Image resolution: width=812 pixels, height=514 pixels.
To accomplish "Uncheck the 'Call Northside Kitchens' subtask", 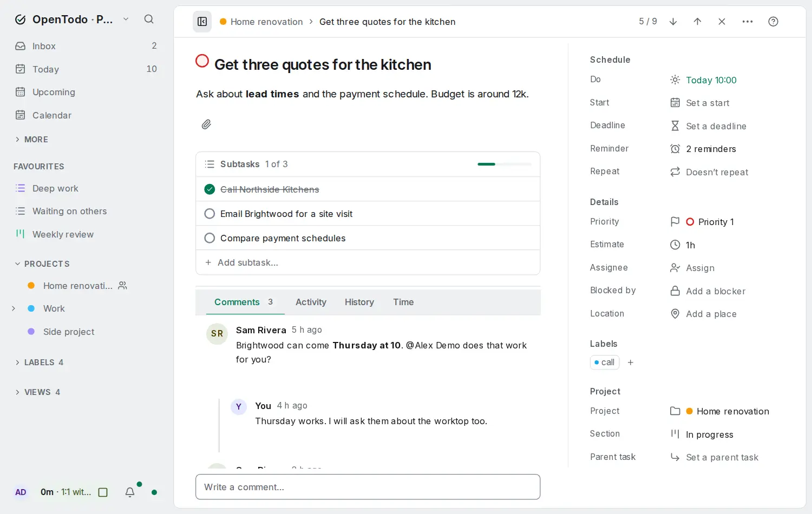I will tap(209, 189).
